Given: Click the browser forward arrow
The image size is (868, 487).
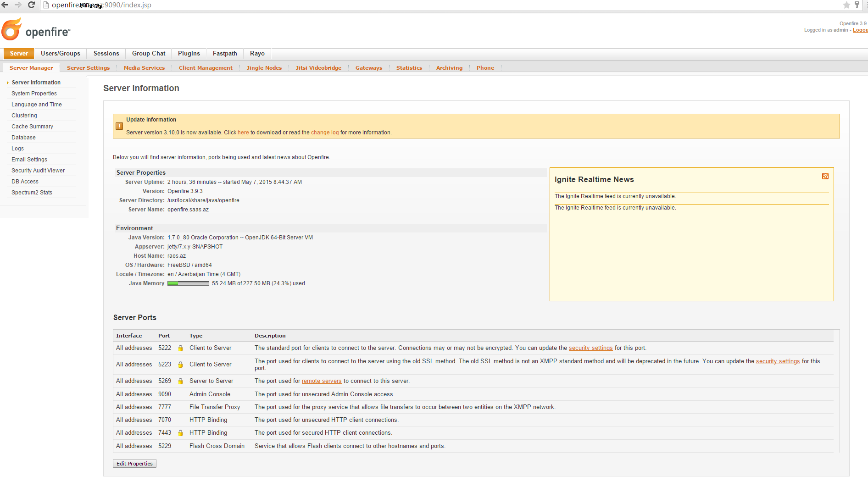Looking at the screenshot, I should [x=18, y=5].
